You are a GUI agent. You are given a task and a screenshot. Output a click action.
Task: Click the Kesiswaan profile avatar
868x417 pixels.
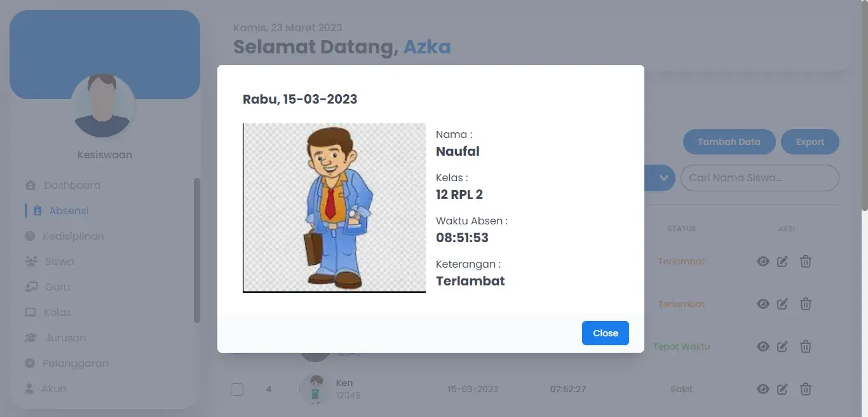coord(102,106)
